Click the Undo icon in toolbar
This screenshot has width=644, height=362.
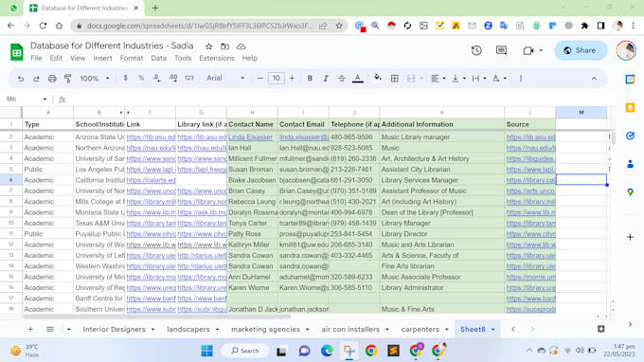(21, 79)
